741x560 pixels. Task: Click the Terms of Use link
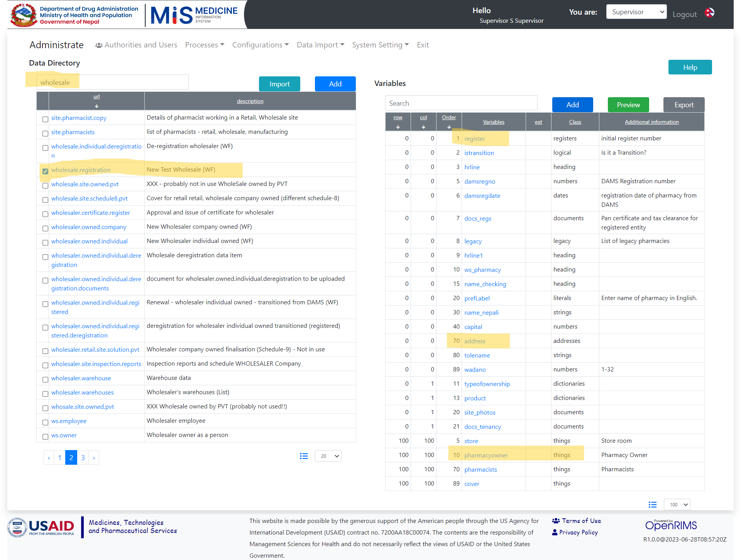[x=581, y=521]
